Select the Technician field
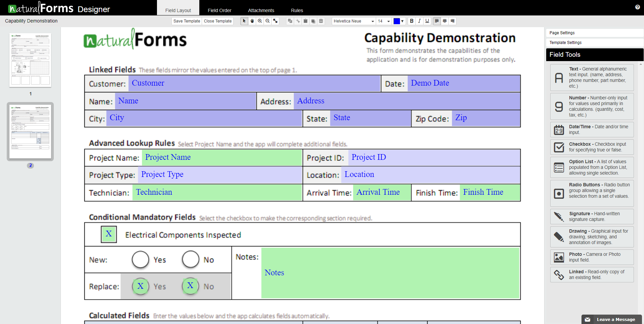The image size is (644, 324). click(x=217, y=192)
